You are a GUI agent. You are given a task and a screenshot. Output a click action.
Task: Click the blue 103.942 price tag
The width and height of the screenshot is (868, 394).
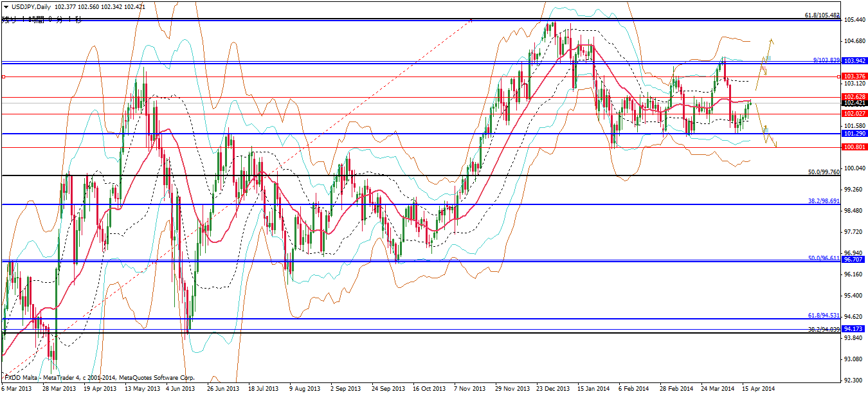click(853, 60)
